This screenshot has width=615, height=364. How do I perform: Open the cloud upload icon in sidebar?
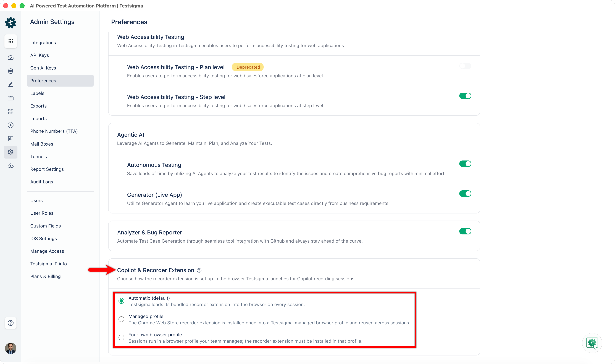tap(10, 166)
